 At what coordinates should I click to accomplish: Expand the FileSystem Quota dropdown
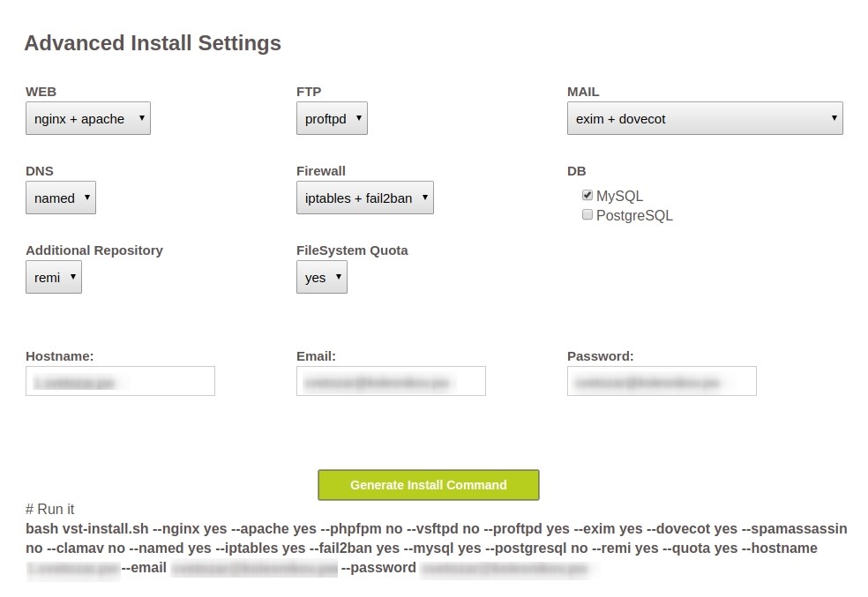[321, 277]
